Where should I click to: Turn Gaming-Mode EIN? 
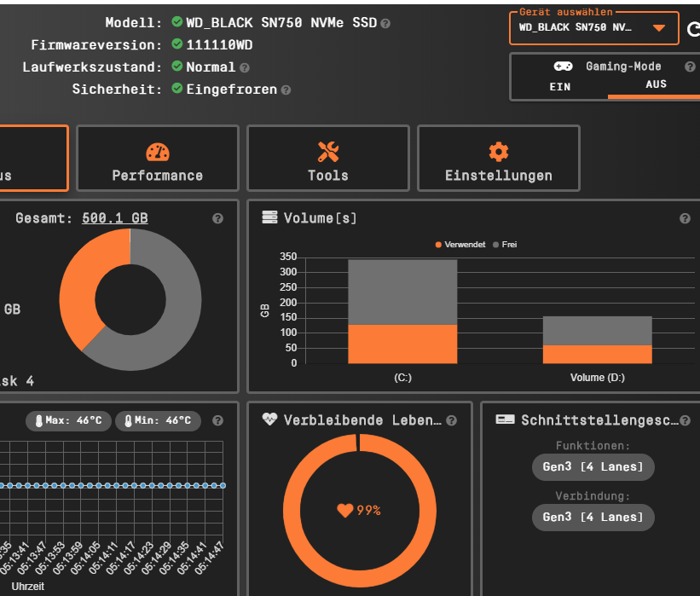tap(560, 87)
